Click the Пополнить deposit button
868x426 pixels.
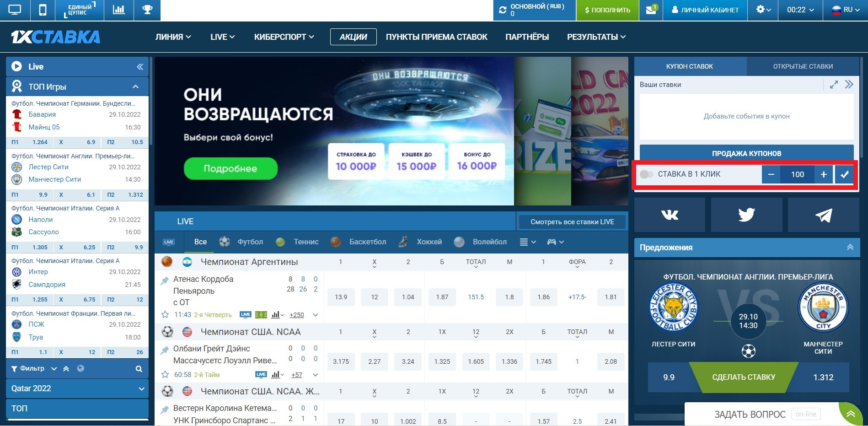607,10
